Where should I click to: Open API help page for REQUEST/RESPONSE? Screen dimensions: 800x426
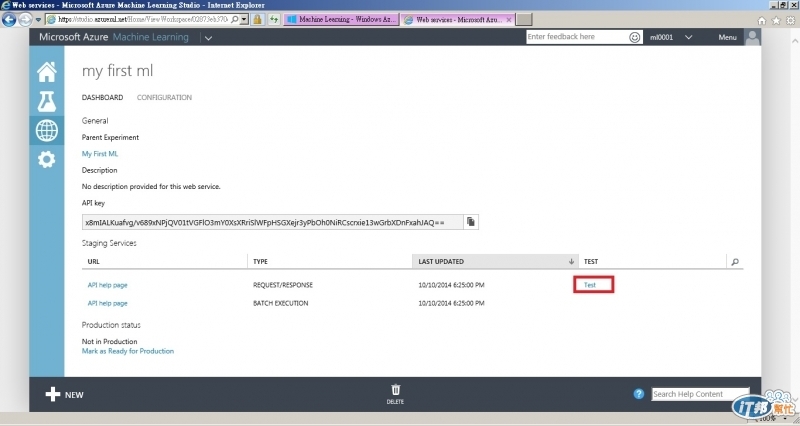108,285
